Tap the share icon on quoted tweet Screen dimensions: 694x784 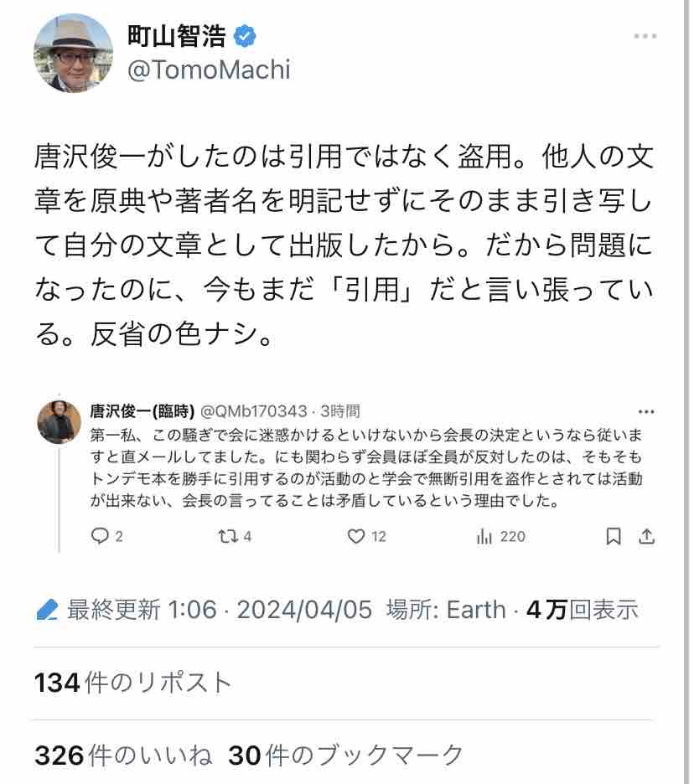click(x=646, y=536)
